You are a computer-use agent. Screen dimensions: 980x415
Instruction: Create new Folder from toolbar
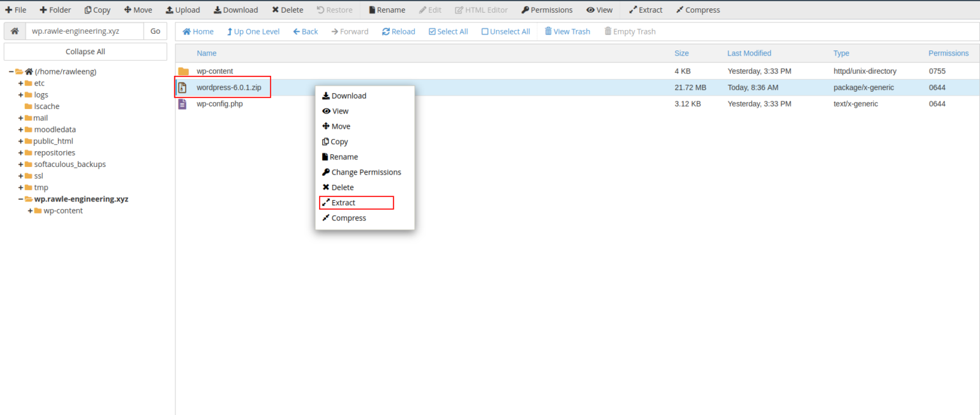[x=43, y=10]
